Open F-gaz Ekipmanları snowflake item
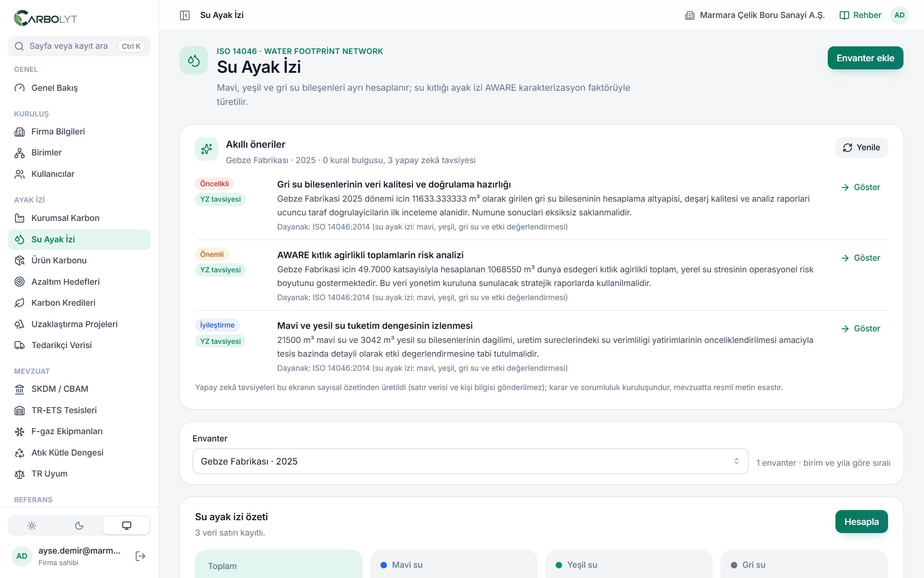924x578 pixels. tap(79, 432)
